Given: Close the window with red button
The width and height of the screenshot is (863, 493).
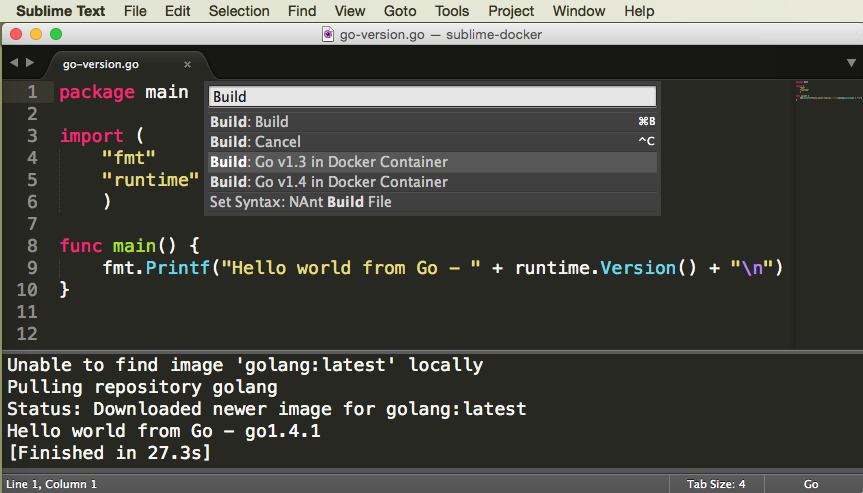Looking at the screenshot, I should click(x=16, y=34).
